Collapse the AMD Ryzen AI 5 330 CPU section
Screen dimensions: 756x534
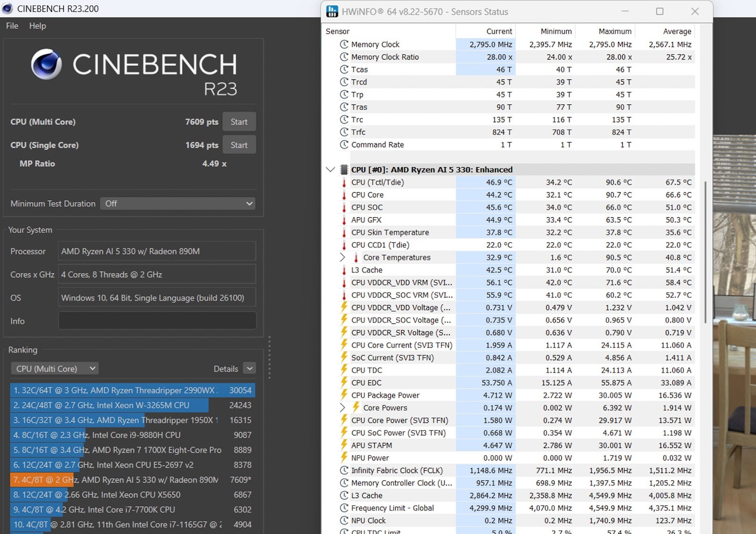point(330,170)
